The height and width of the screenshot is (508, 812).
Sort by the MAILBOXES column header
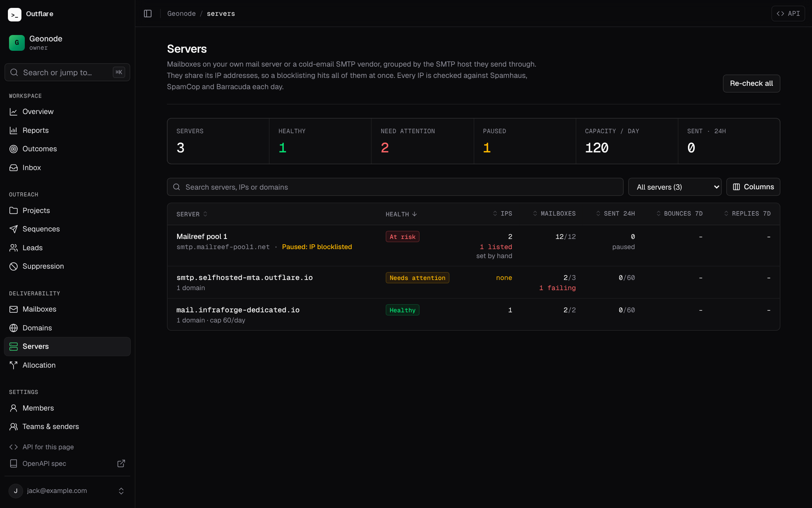(x=554, y=213)
